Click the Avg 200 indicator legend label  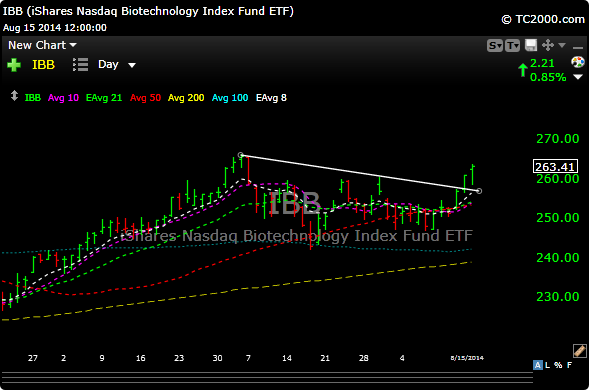(x=186, y=98)
